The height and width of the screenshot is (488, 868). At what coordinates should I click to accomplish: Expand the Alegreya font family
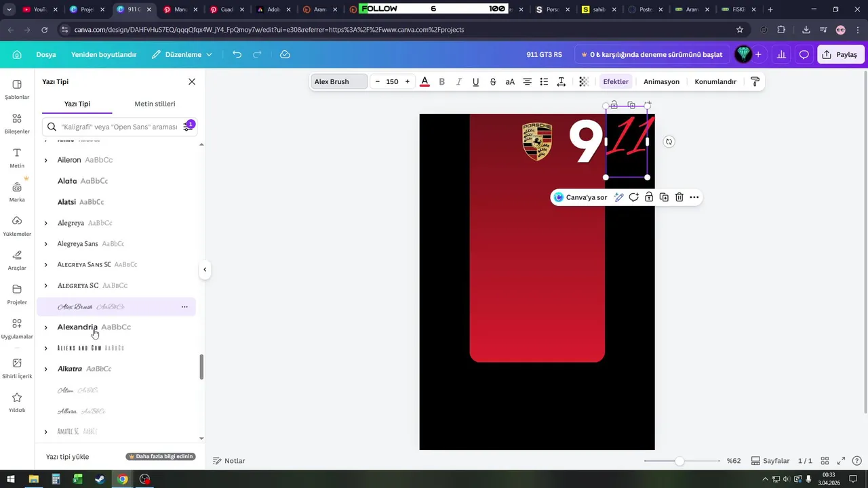click(45, 223)
